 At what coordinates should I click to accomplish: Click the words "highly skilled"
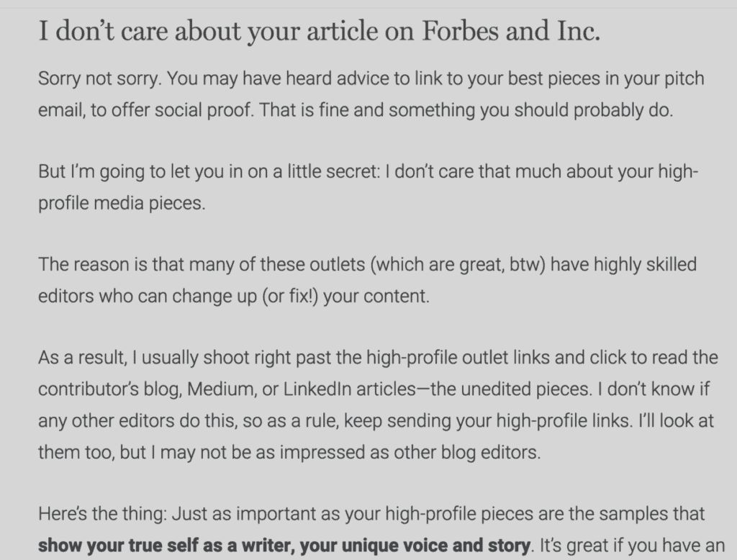tap(645, 265)
